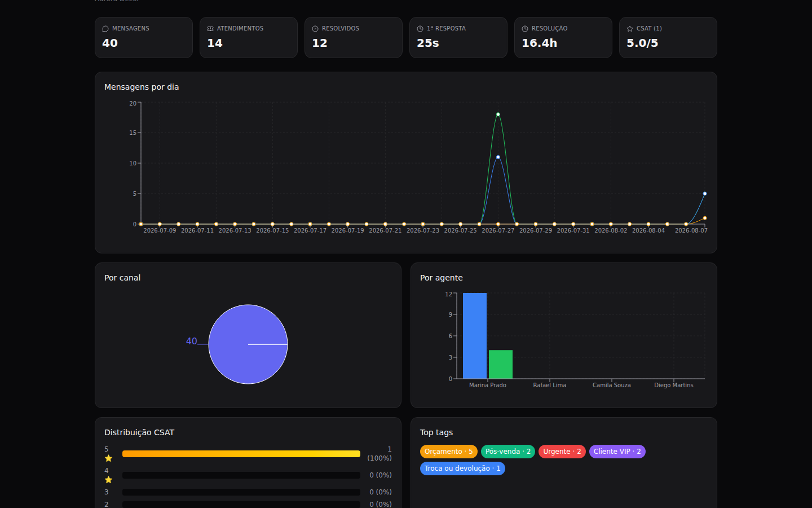Screen dimensions: 812x508
Task: Click the 40 label beside the pie chart
Action: tap(192, 341)
